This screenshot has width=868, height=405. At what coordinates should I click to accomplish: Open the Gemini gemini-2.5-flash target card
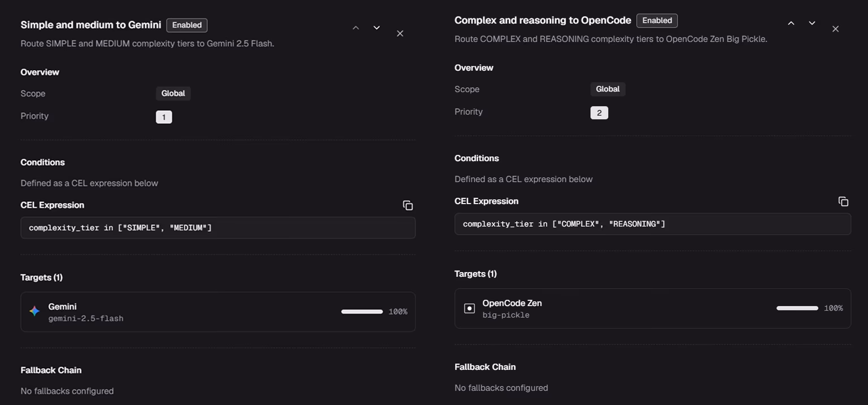click(218, 312)
